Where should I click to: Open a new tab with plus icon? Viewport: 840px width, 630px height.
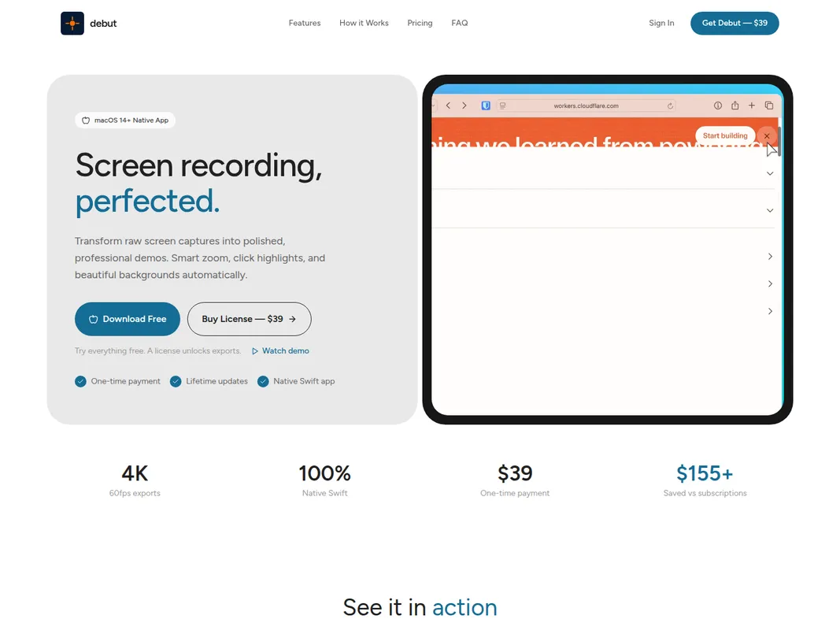click(x=752, y=106)
